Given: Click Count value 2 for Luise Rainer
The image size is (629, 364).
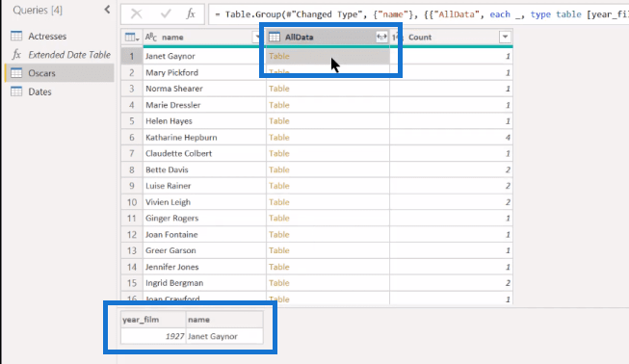Looking at the screenshot, I should 508,186.
